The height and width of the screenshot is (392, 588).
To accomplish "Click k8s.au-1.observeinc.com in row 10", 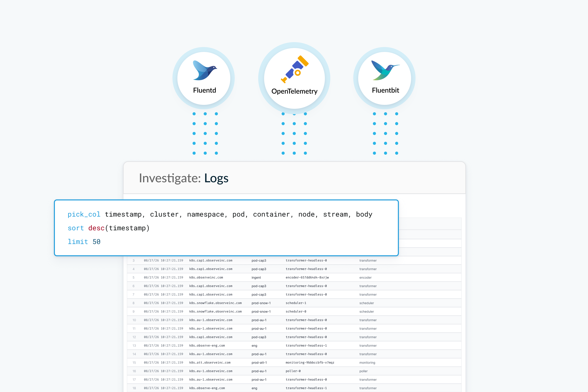I will click(x=211, y=320).
